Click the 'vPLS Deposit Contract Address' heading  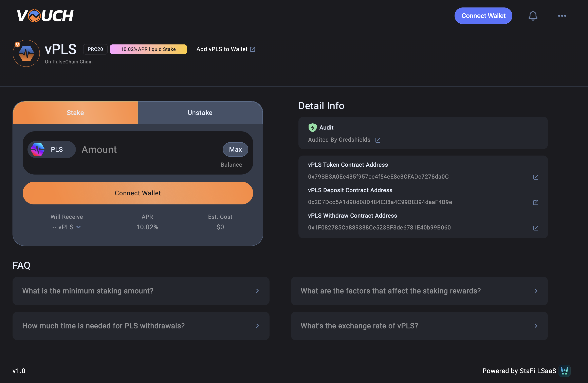[x=350, y=190]
